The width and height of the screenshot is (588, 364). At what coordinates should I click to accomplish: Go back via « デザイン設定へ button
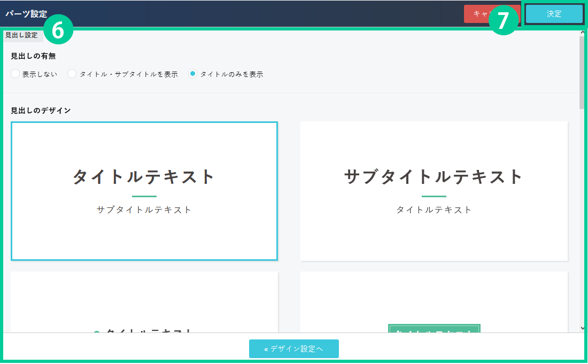point(293,348)
